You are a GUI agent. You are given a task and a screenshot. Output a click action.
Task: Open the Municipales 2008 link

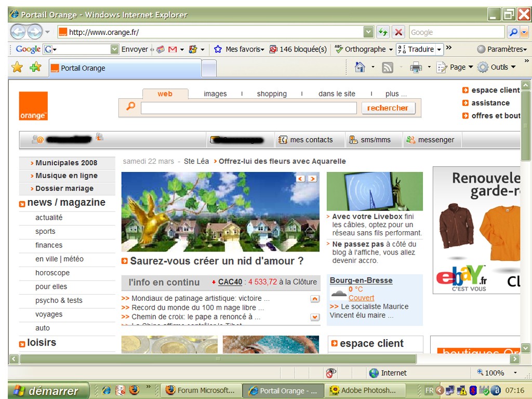(66, 163)
